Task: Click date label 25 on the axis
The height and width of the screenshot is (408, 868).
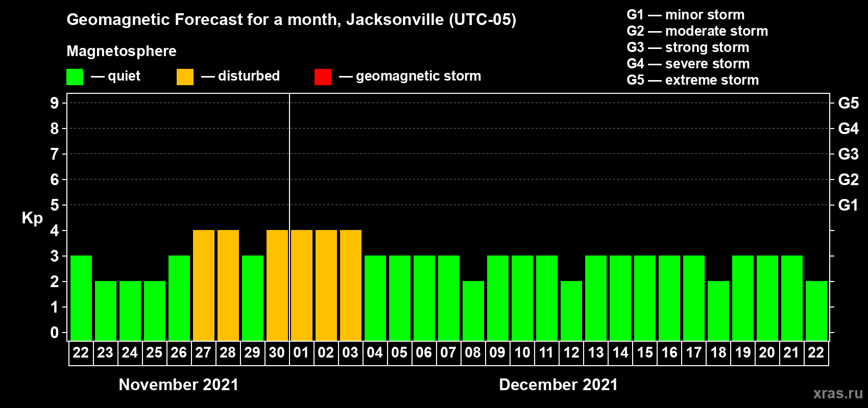Action: (x=154, y=352)
